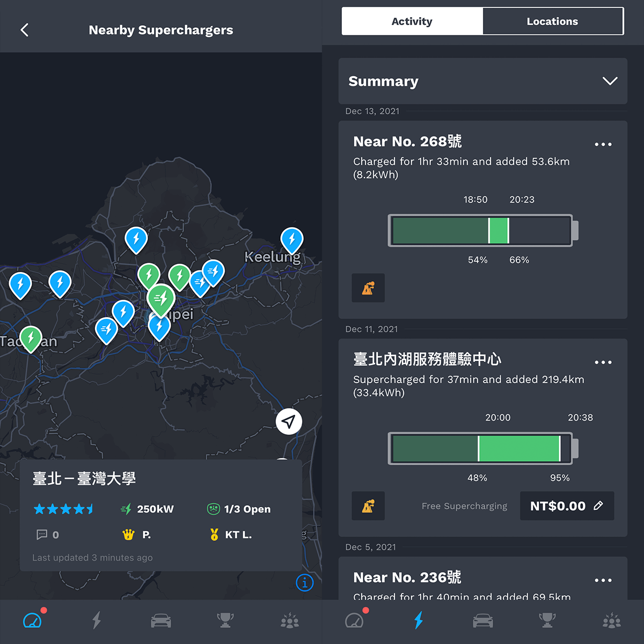Open community tab in left screen's bottom bar
This screenshot has height=644, width=644.
(x=290, y=620)
